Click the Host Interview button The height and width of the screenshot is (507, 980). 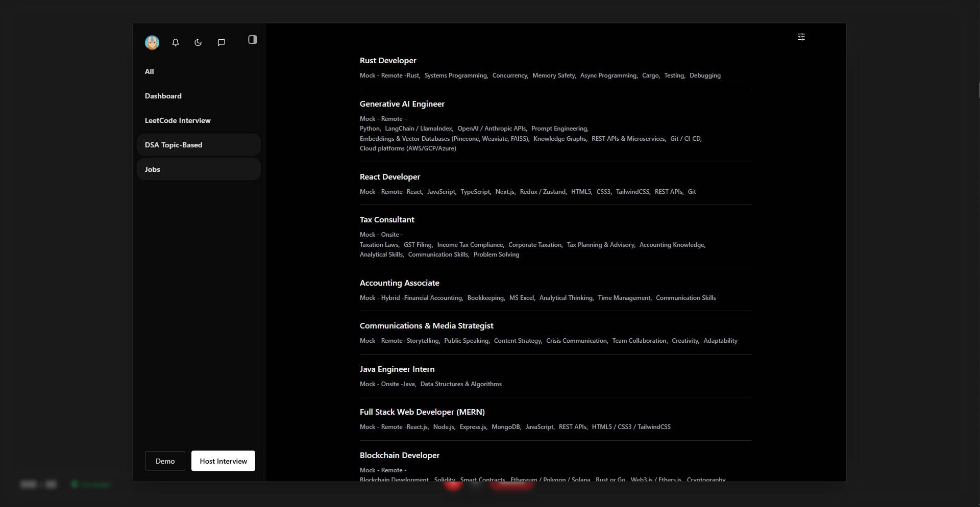pos(223,461)
